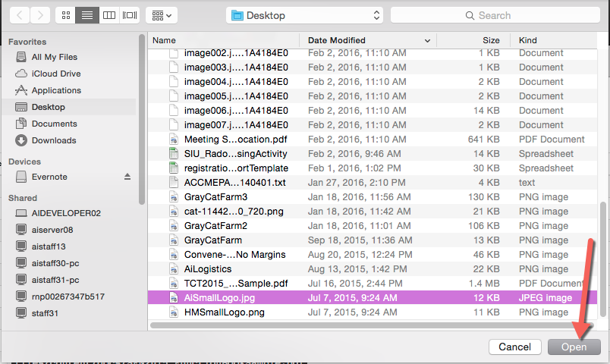610x364 pixels.
Task: Eject the Evernote device
Action: pos(127,177)
